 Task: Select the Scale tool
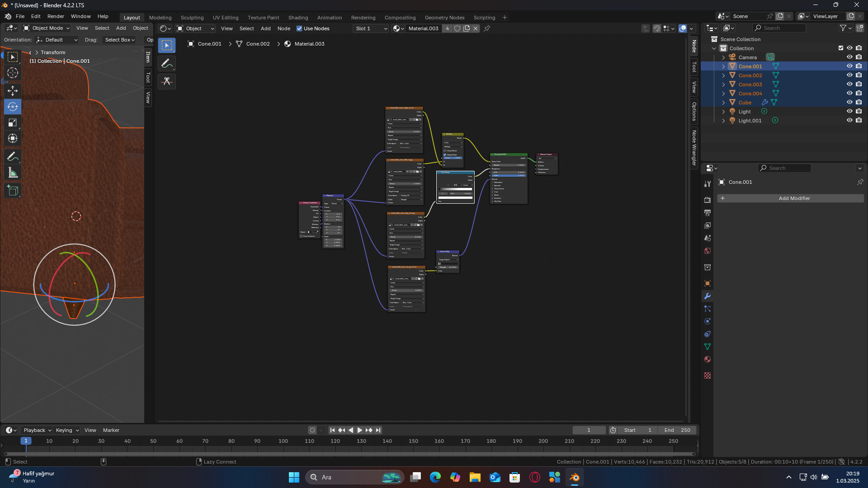pyautogui.click(x=13, y=123)
